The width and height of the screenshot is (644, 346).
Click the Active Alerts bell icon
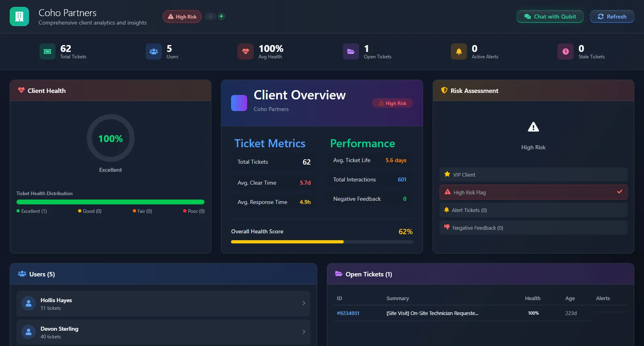(x=459, y=51)
